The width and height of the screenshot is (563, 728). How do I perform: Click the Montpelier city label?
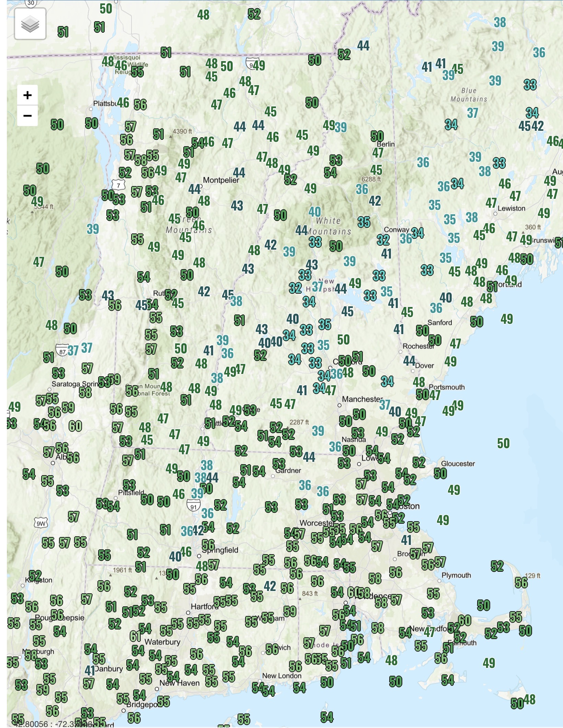(x=221, y=180)
